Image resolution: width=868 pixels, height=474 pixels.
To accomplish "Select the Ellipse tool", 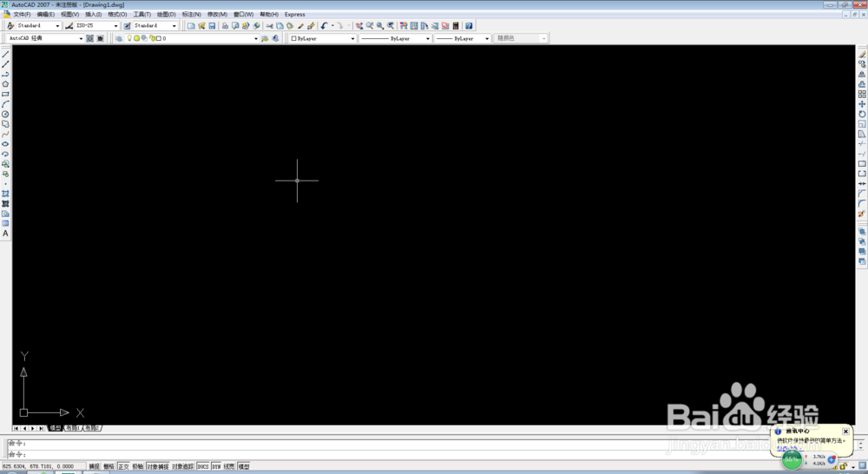I will pos(5,144).
